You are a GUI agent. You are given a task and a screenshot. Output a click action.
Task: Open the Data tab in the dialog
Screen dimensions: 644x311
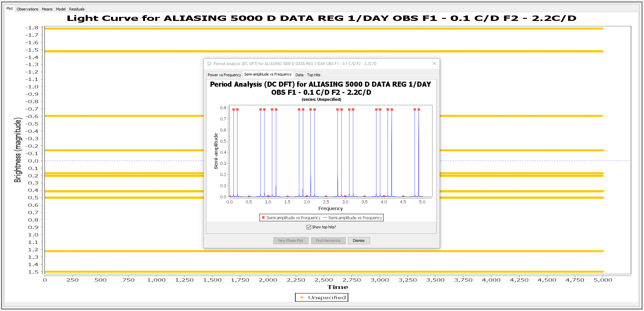pos(299,75)
